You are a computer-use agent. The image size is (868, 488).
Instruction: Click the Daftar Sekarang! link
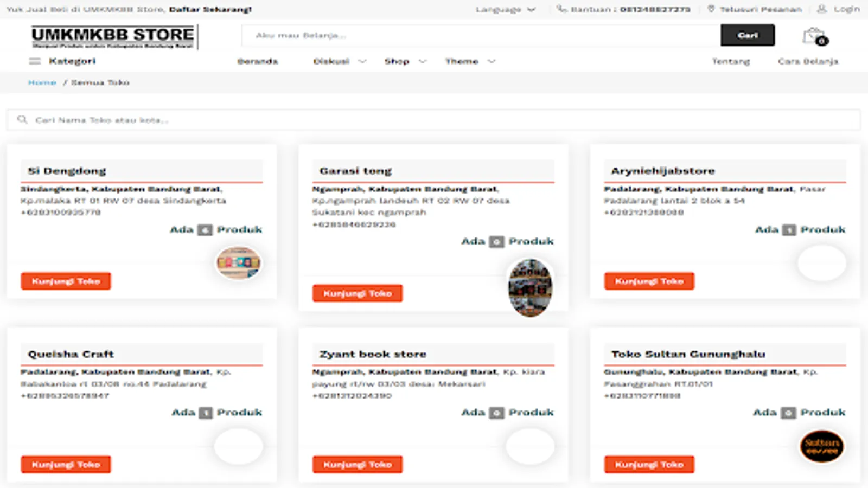(210, 9)
